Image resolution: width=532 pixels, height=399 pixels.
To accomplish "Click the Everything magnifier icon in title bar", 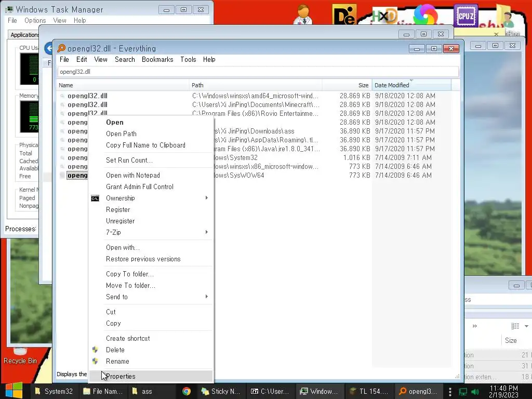I will (x=61, y=48).
